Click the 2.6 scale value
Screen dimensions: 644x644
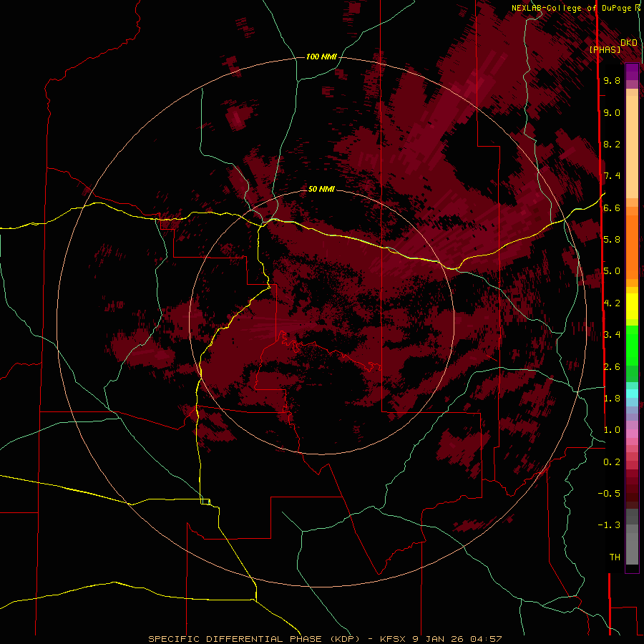click(612, 367)
